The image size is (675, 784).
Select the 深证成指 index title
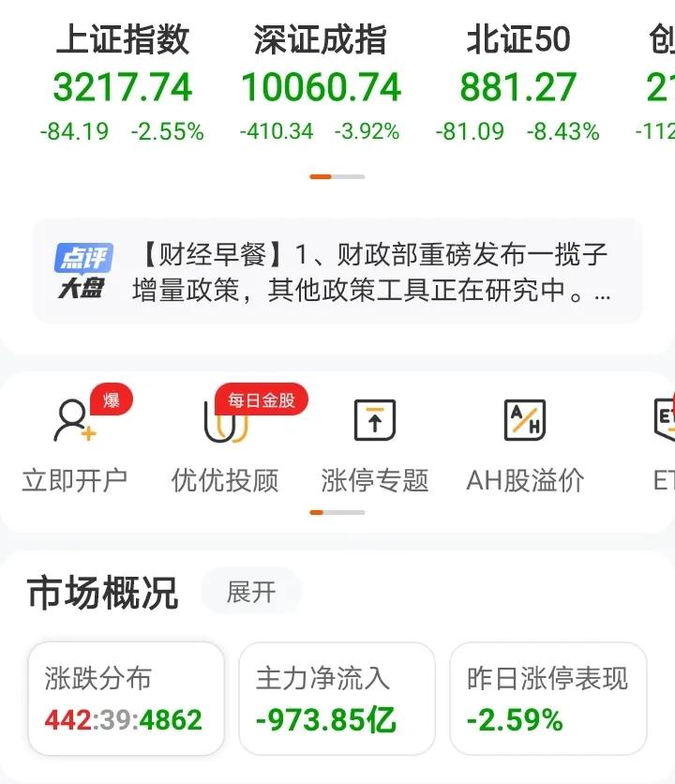[321, 39]
